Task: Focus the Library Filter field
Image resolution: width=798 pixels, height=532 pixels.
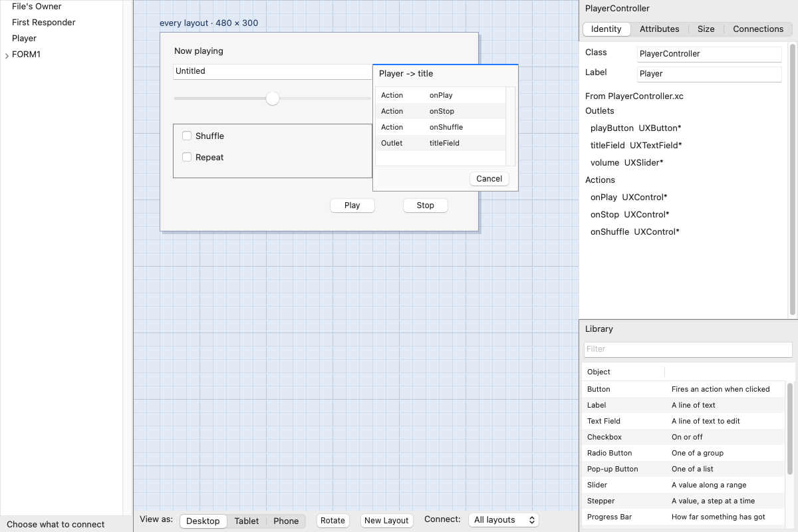Action: (688, 348)
